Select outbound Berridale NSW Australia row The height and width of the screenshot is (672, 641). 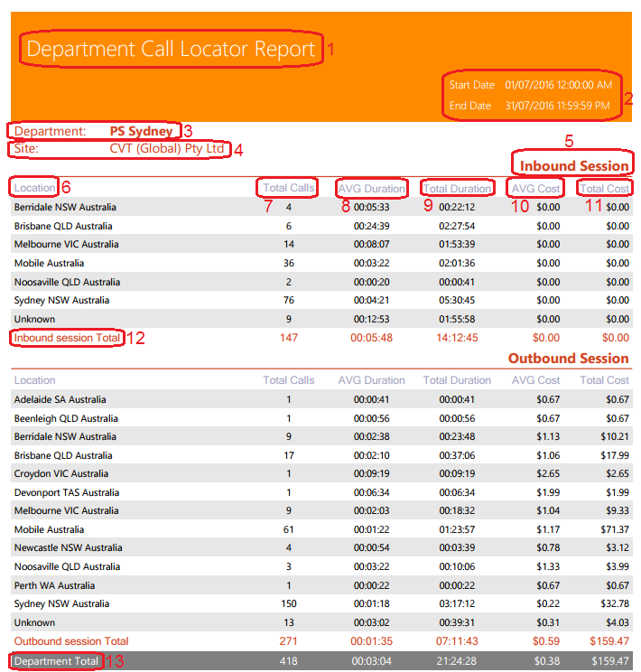pos(321,437)
